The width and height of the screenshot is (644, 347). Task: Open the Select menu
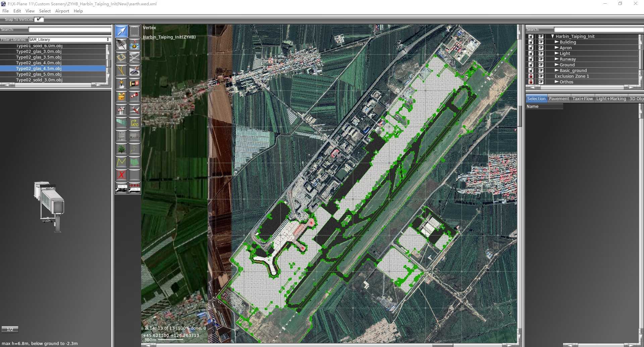(x=45, y=11)
